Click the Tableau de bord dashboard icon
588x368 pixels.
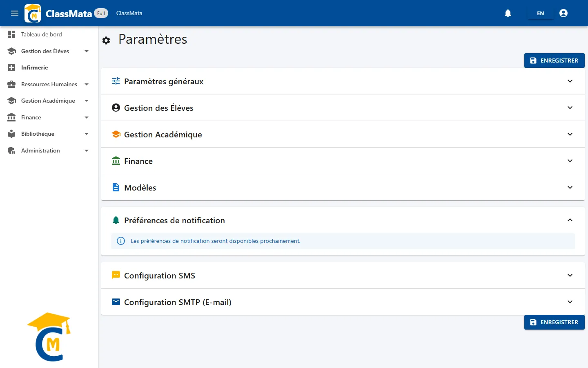coord(11,34)
